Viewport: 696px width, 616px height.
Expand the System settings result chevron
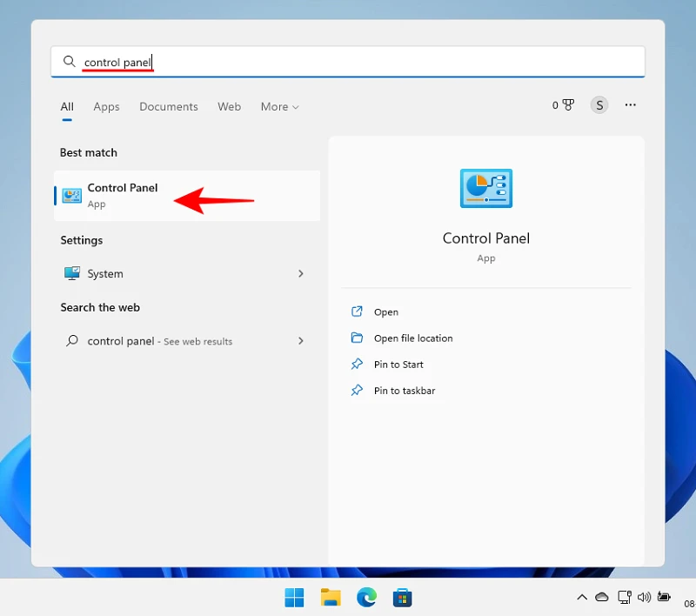click(x=301, y=273)
